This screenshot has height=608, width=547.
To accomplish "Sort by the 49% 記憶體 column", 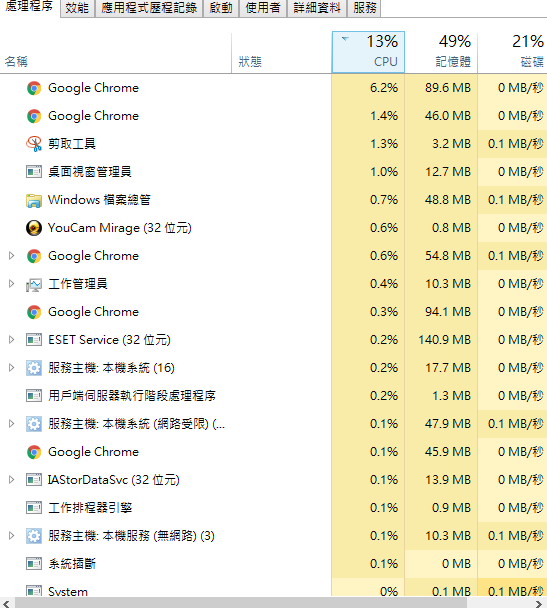I will coord(441,52).
